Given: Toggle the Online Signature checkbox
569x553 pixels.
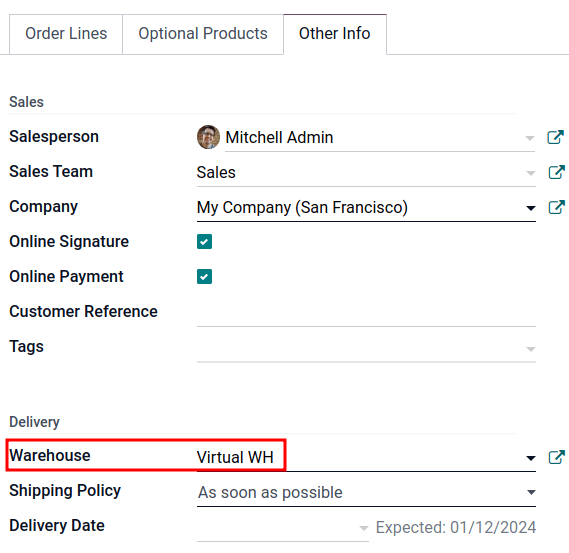Looking at the screenshot, I should coord(204,242).
